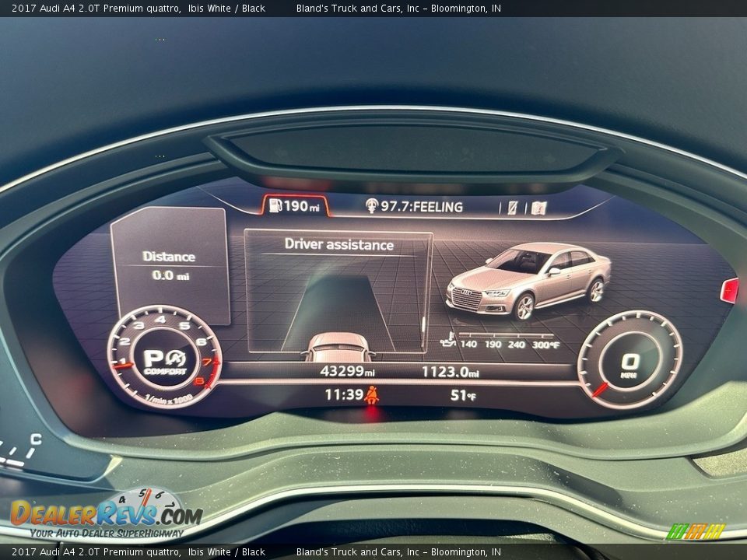Click the red seatbelt warning icon
Image resolution: width=747 pixels, height=560 pixels.
point(372,395)
